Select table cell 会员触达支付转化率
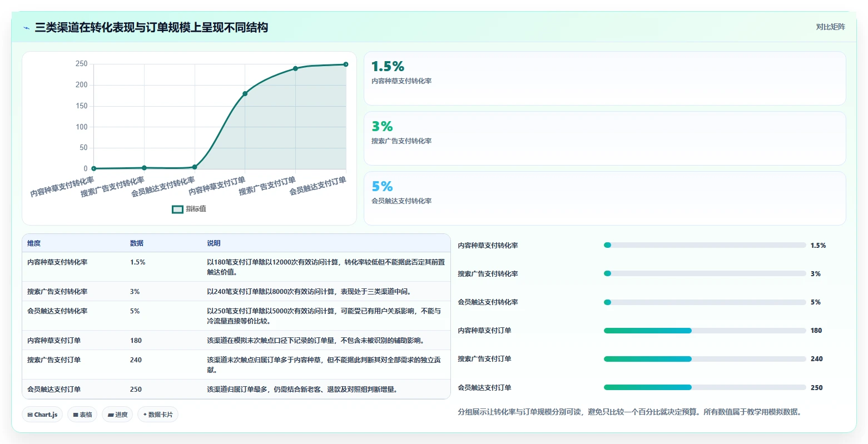 [57, 311]
